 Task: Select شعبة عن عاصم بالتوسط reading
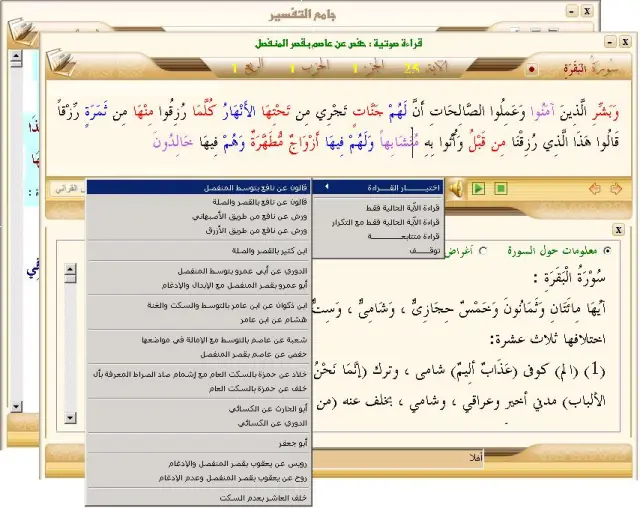tap(199, 340)
